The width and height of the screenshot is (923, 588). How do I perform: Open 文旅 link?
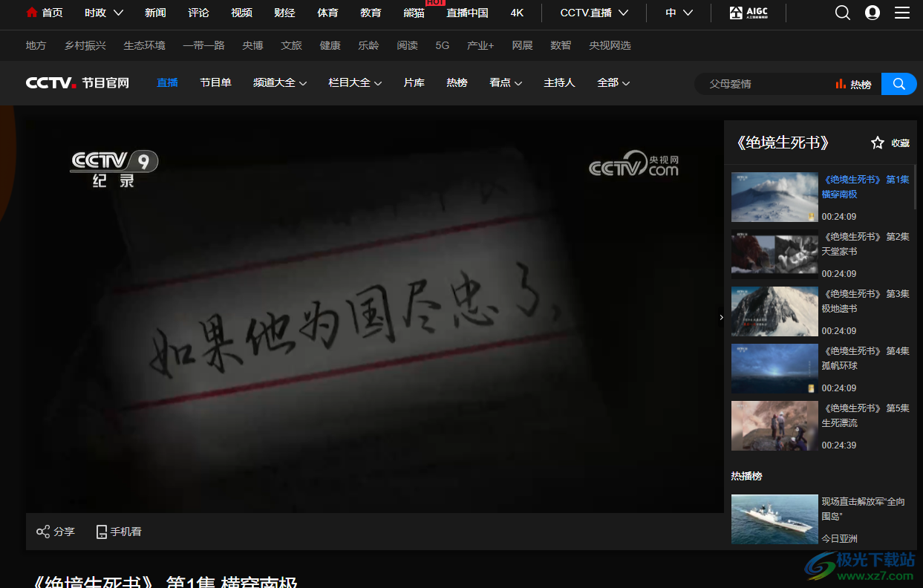point(291,45)
